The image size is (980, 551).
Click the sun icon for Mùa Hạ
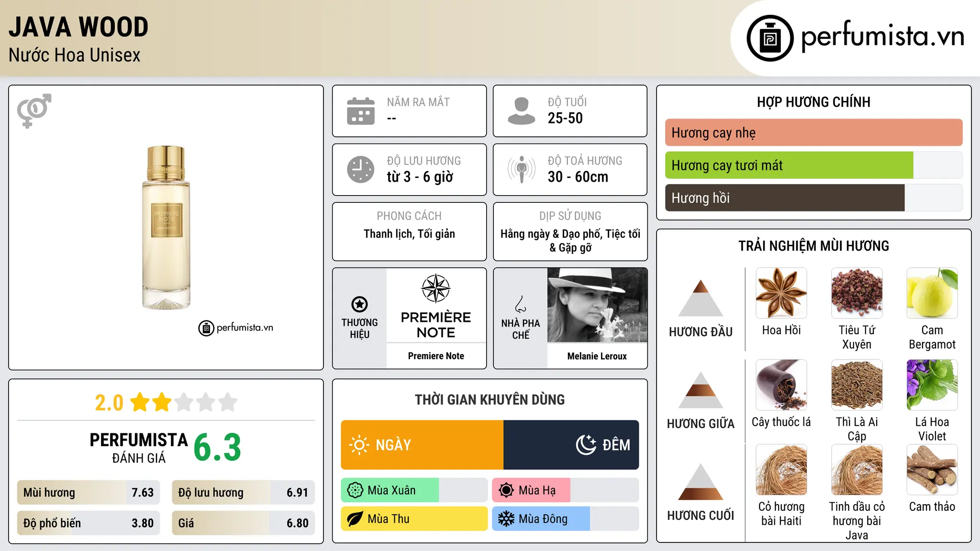506,490
